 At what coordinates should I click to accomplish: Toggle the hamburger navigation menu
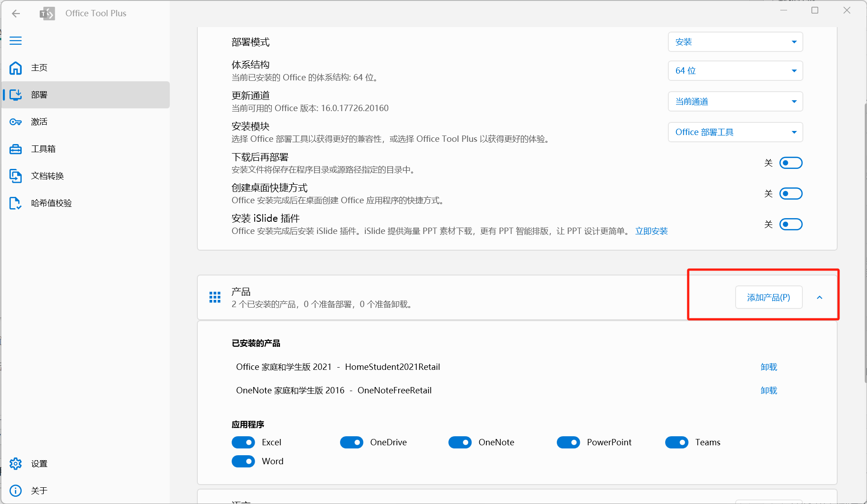16,41
